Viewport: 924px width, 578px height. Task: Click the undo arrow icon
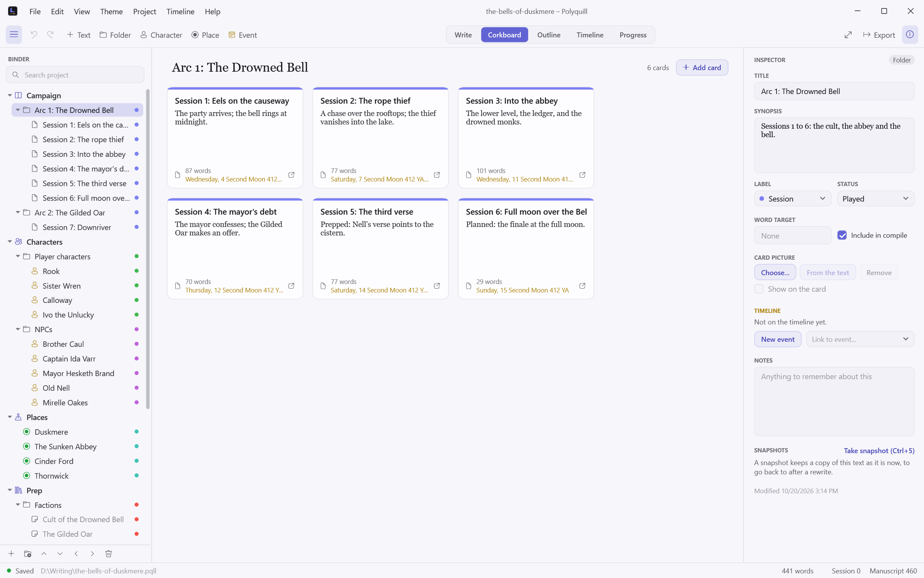34,35
